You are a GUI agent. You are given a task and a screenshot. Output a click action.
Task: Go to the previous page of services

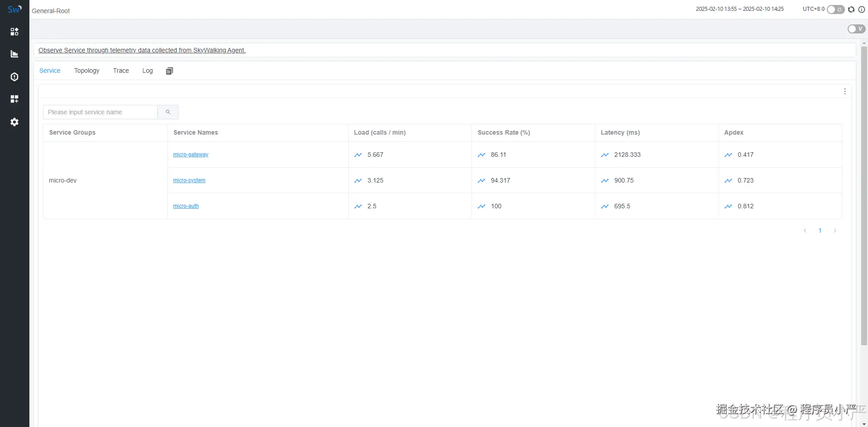pos(805,231)
